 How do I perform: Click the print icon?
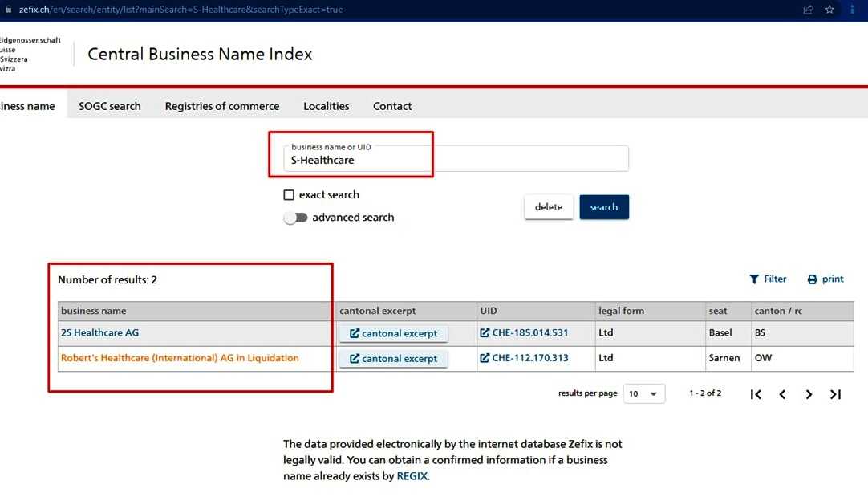pyautogui.click(x=812, y=279)
